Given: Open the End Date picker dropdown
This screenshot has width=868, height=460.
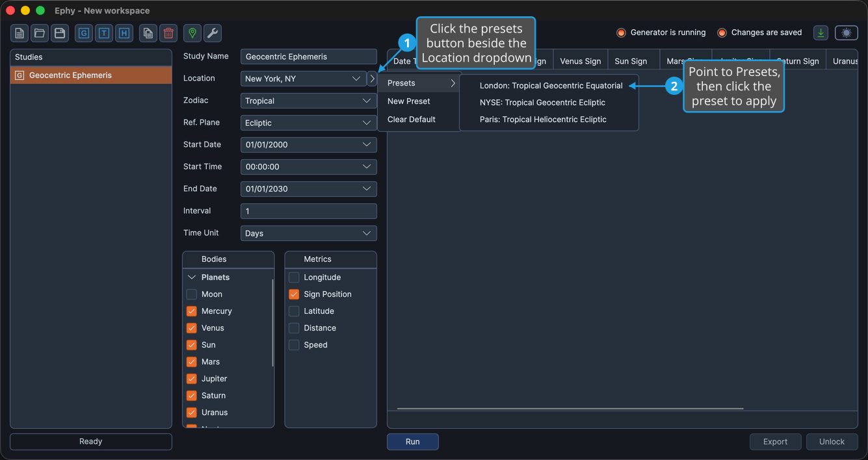Looking at the screenshot, I should coord(308,189).
